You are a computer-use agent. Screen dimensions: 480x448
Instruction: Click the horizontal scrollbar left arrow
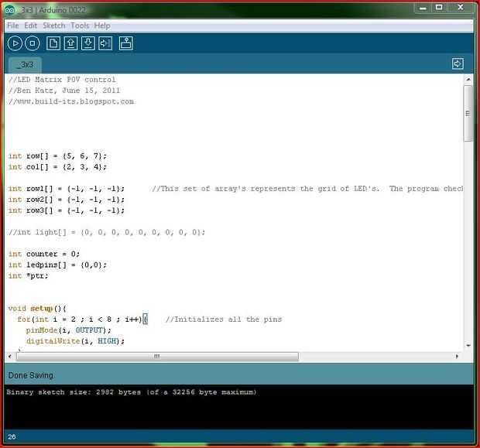(10, 356)
